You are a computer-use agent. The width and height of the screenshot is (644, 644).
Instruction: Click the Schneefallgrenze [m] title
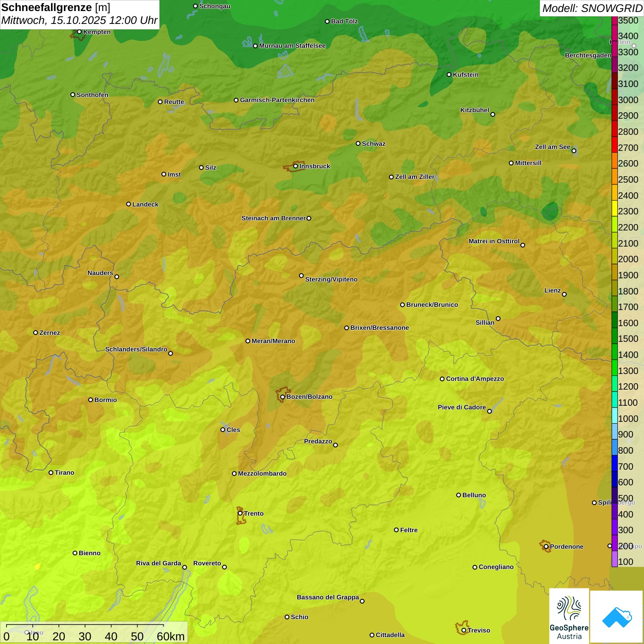56,8
